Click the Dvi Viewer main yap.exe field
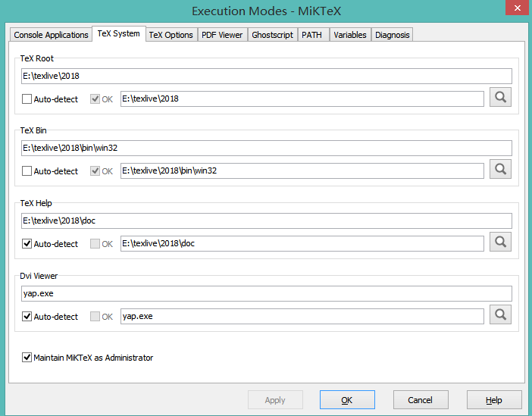The image size is (532, 416). (266, 293)
